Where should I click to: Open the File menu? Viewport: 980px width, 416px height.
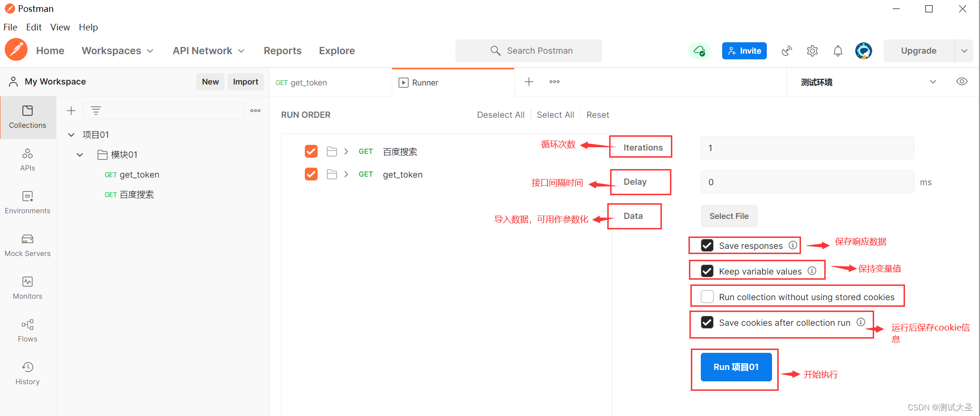coord(10,27)
